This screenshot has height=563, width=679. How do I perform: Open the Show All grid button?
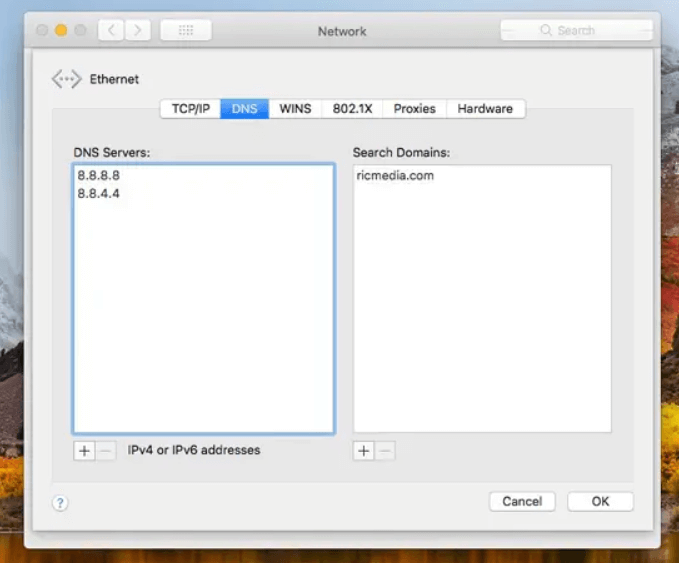tap(186, 30)
